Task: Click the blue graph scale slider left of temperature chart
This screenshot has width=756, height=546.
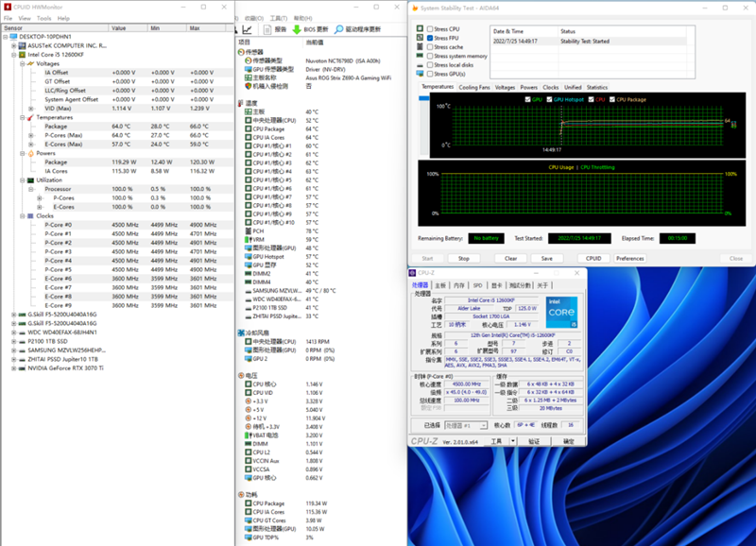Action: (423, 98)
